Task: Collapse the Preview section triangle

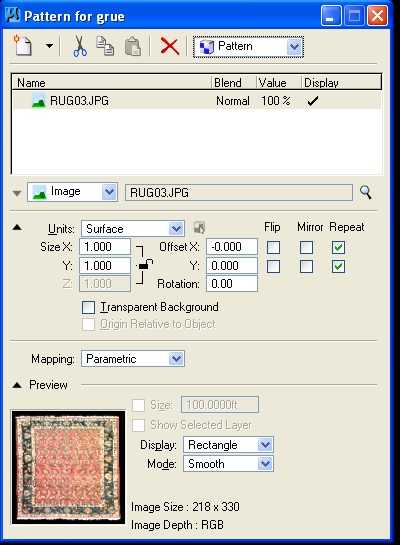Action: coord(17,385)
